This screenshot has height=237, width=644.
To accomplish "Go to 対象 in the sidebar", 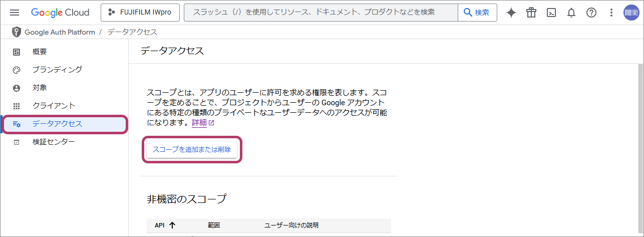I will [40, 88].
